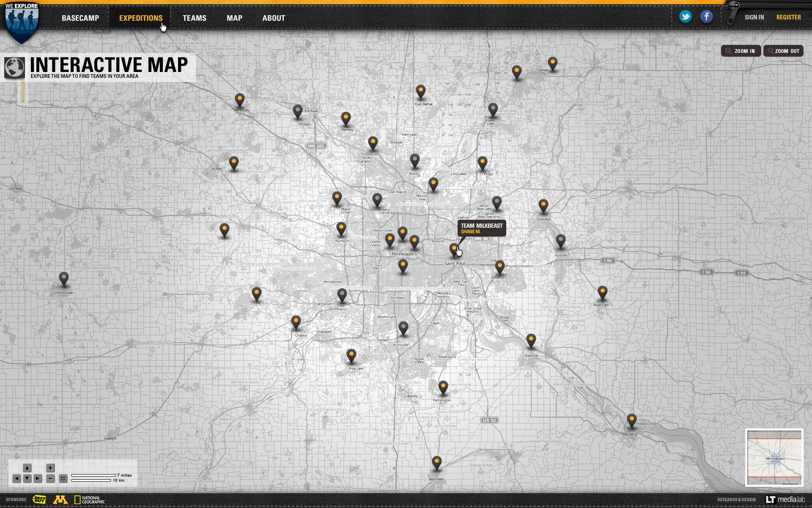Go to the Teams page
The width and height of the screenshot is (812, 508).
(x=195, y=18)
